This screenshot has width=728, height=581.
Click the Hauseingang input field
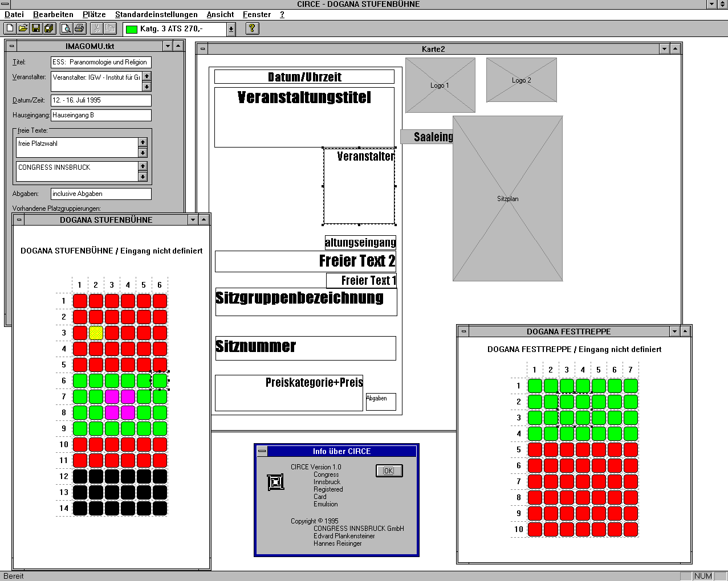(101, 115)
